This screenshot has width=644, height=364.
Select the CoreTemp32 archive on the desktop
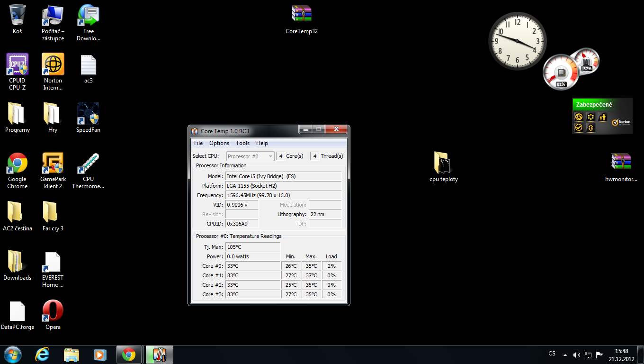coord(302,19)
